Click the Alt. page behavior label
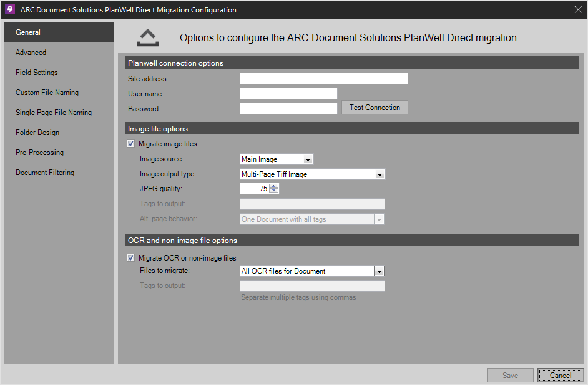 click(x=169, y=219)
